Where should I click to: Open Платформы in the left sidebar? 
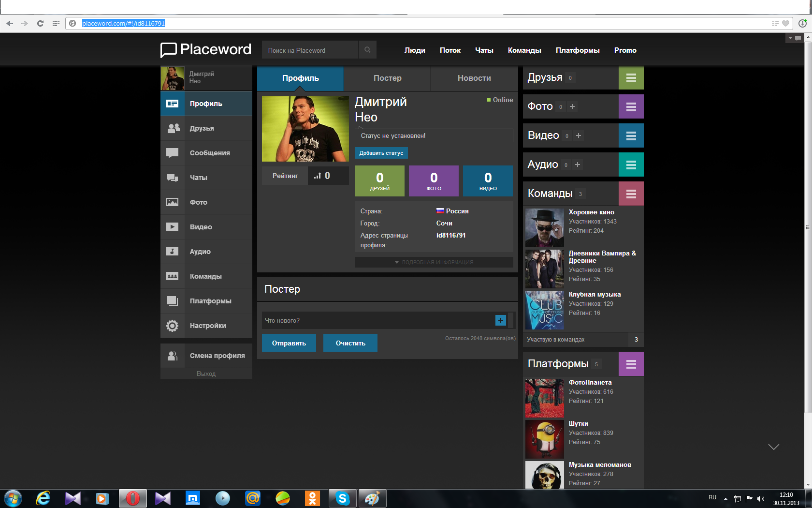(206, 301)
